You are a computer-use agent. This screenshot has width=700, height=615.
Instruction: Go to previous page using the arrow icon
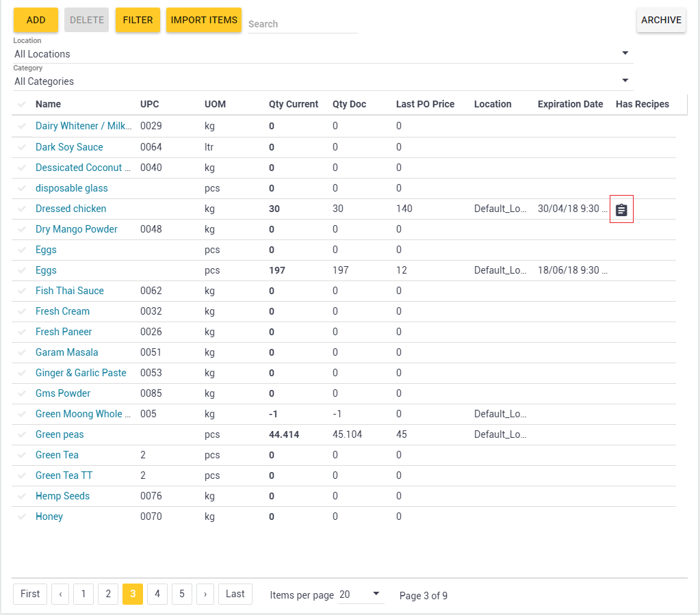click(x=60, y=594)
